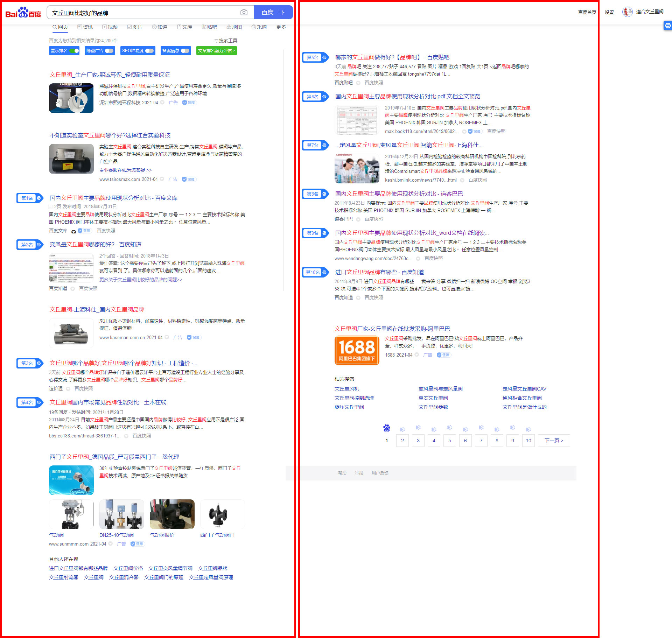Click rank icon beside 第10名 badge
The height and width of the screenshot is (639, 672).
324,272
